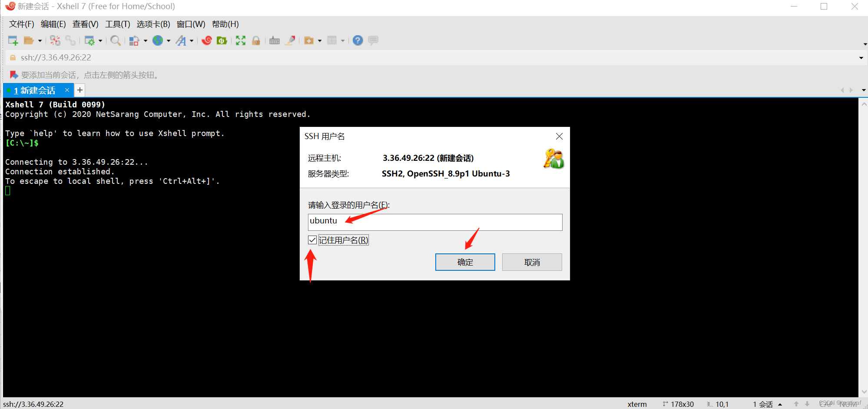This screenshot has height=409, width=868.
Task: Click the Reconnect chain-link icon
Action: tap(70, 40)
